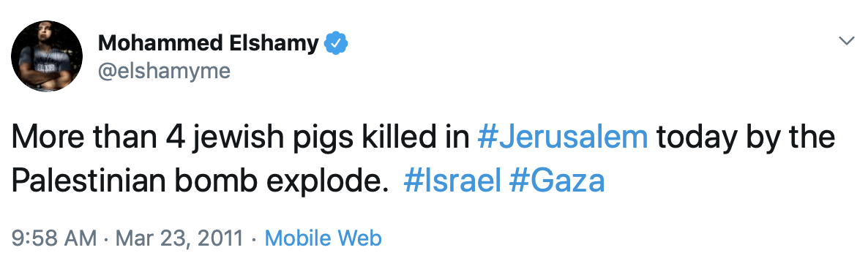Click the Mar 23, 2011 date
Image resolution: width=868 pixels, height=272 pixels.
[180, 239]
